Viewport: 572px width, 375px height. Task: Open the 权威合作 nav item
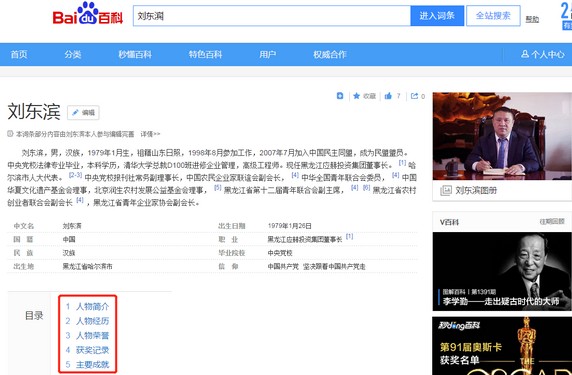point(329,55)
